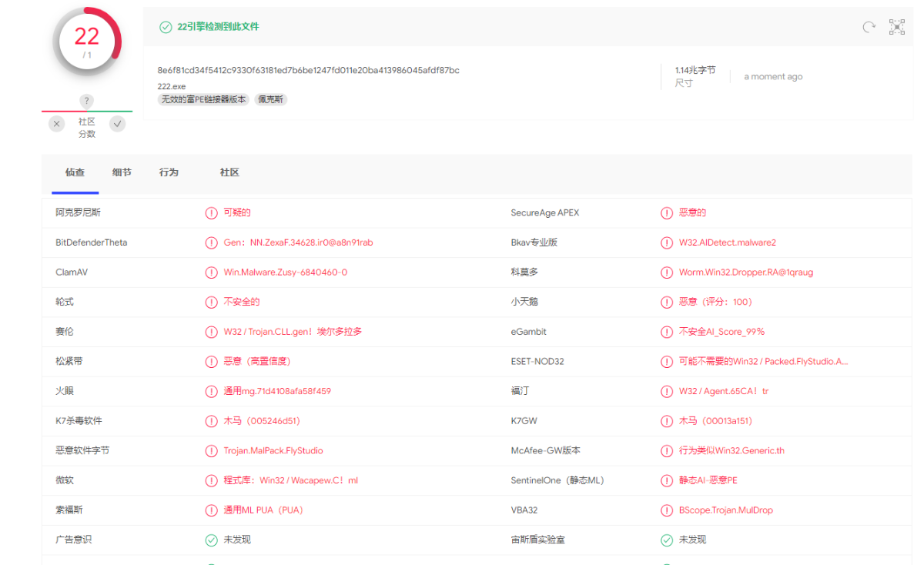Click the alert icon for the 福汀 result
Screen dimensions: 924x565
667,391
